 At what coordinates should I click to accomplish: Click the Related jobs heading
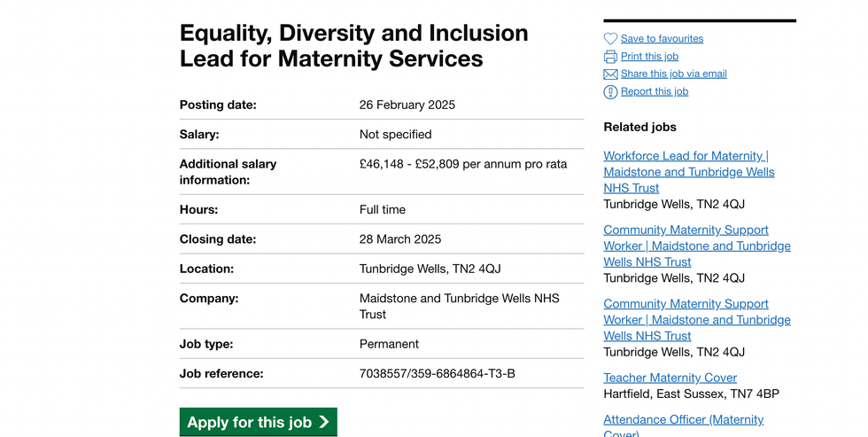(x=639, y=127)
